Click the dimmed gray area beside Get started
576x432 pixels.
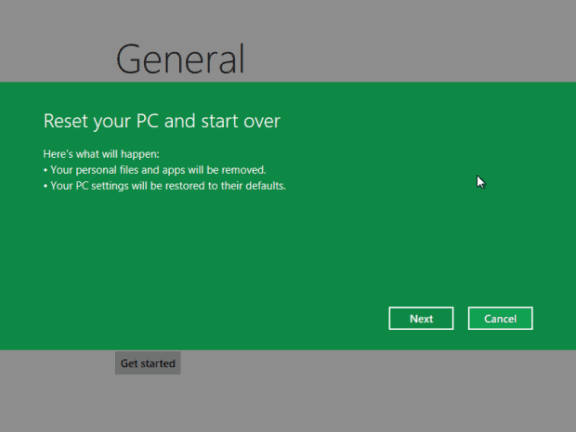[x=367, y=389]
